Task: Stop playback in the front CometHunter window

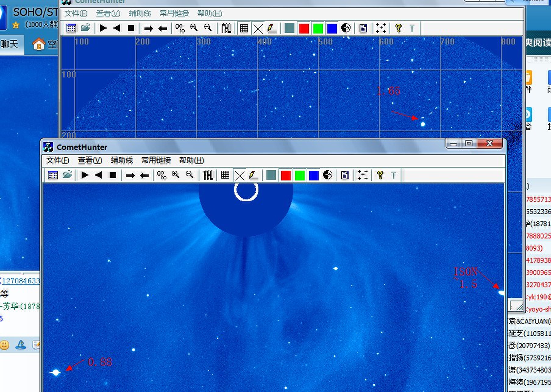Action: tap(113, 175)
